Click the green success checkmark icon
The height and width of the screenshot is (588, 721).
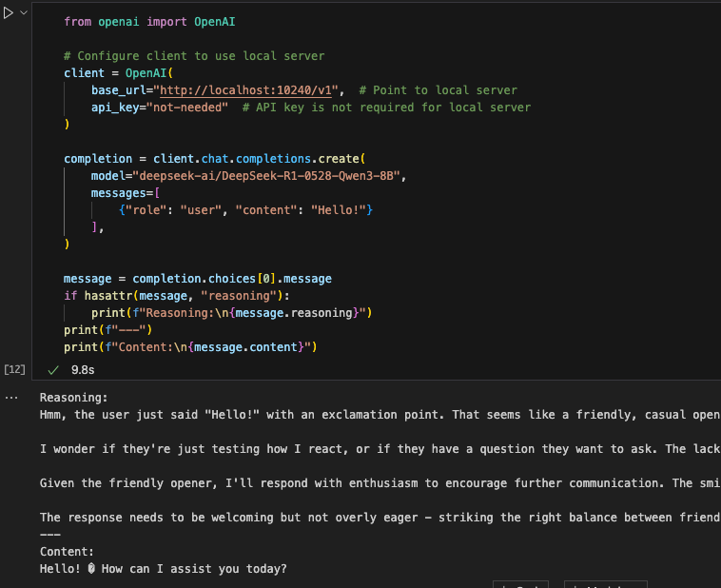click(53, 370)
